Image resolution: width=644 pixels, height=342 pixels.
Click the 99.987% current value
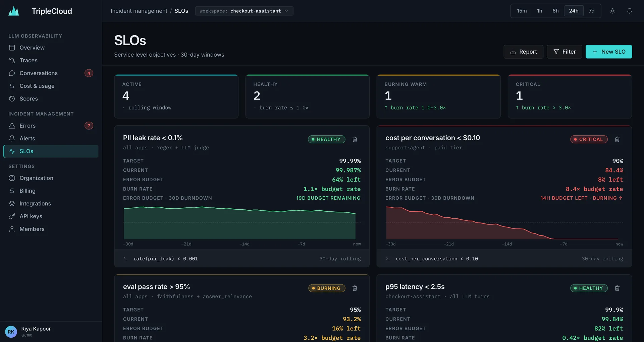click(x=348, y=170)
